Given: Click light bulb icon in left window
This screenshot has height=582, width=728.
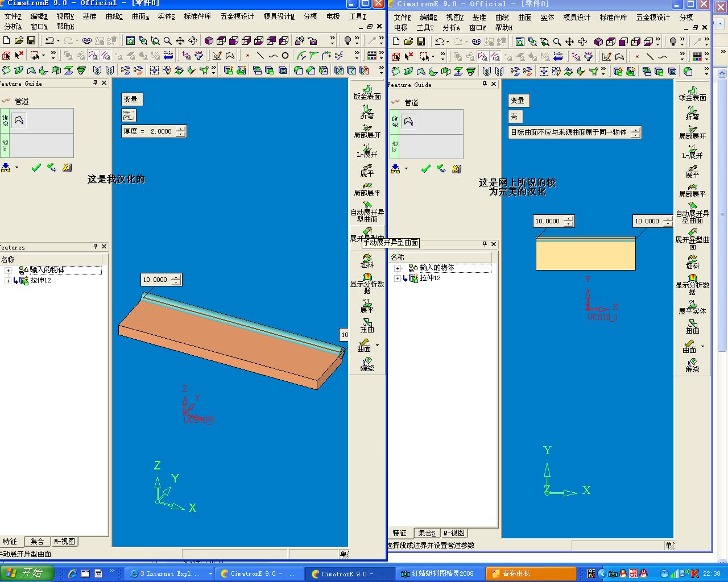Looking at the screenshot, I should click(348, 41).
